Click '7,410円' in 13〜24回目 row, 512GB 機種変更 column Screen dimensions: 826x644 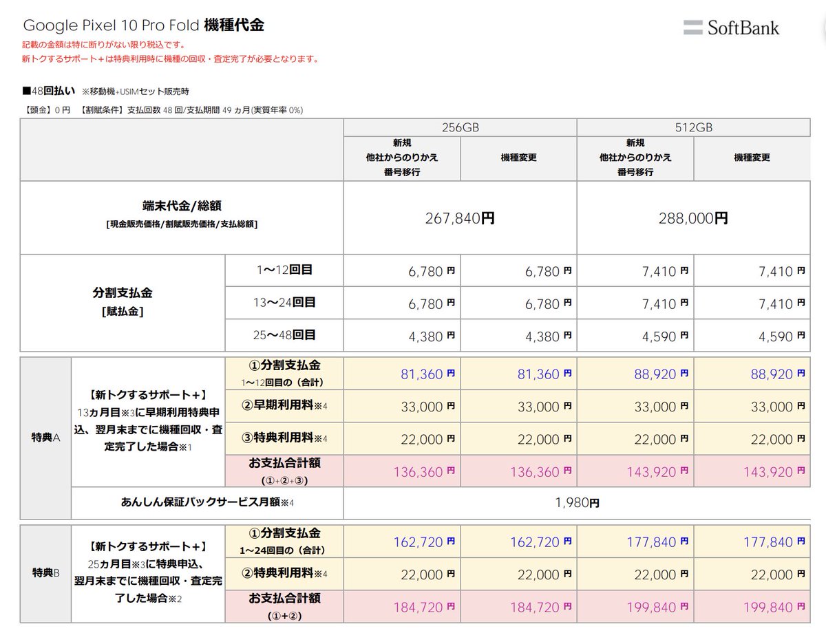click(781, 304)
